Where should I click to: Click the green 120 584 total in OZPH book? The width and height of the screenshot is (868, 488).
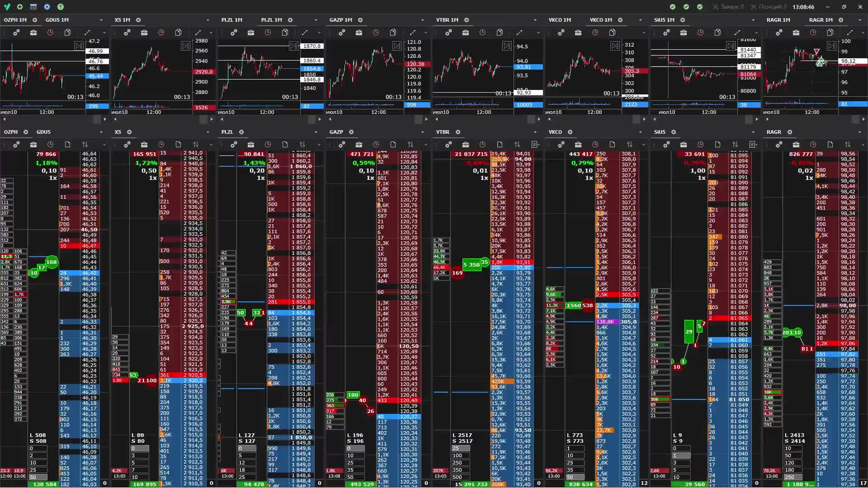point(44,484)
